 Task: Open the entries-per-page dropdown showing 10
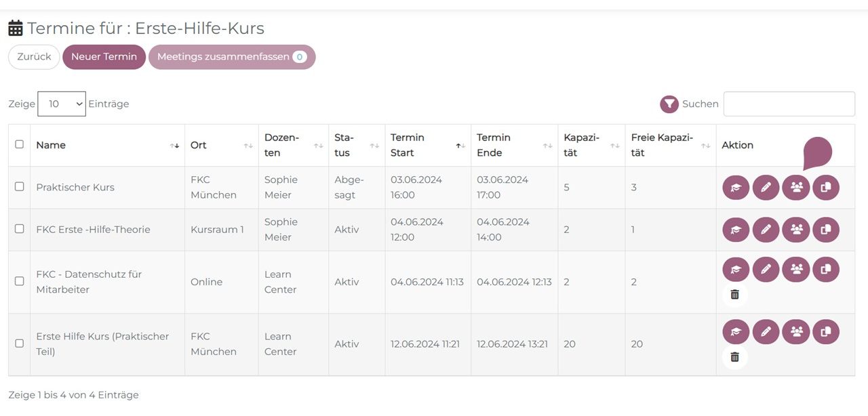pyautogui.click(x=62, y=104)
